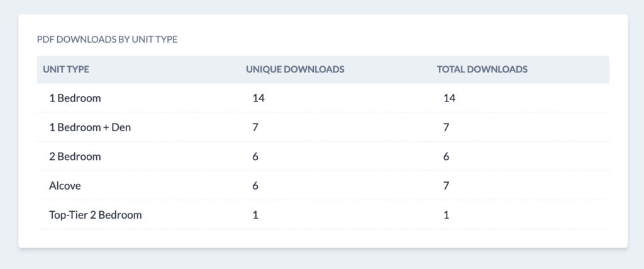Click total downloads for 1 Bedroom + Den
This screenshot has width=644, height=269.
pyautogui.click(x=446, y=127)
